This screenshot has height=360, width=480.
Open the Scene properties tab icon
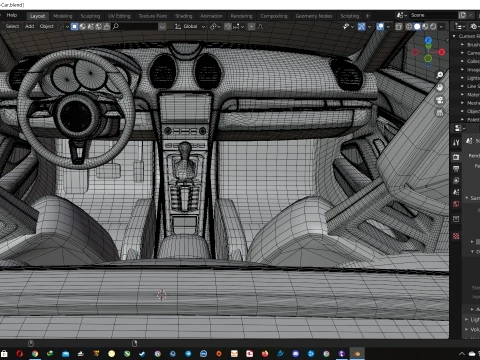point(456,192)
